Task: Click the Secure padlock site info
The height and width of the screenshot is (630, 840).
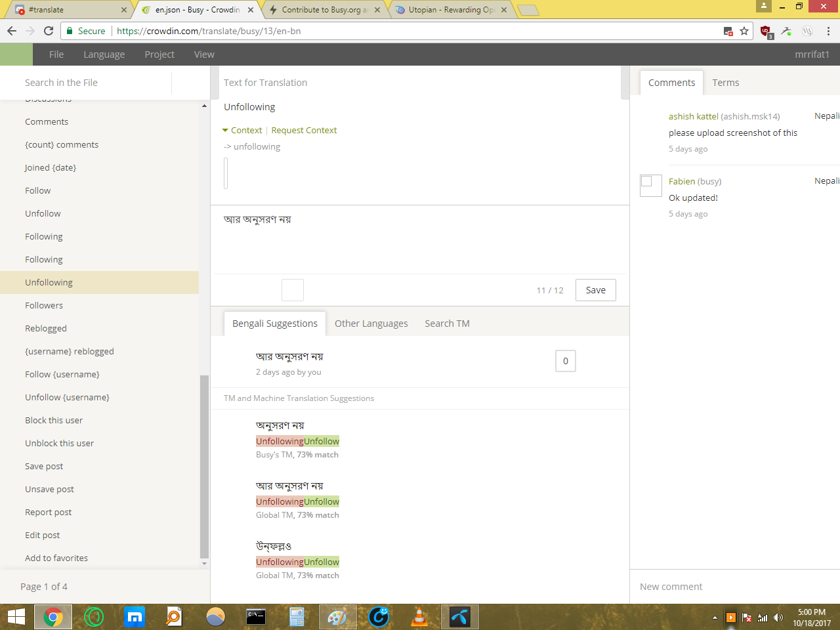Action: click(85, 31)
